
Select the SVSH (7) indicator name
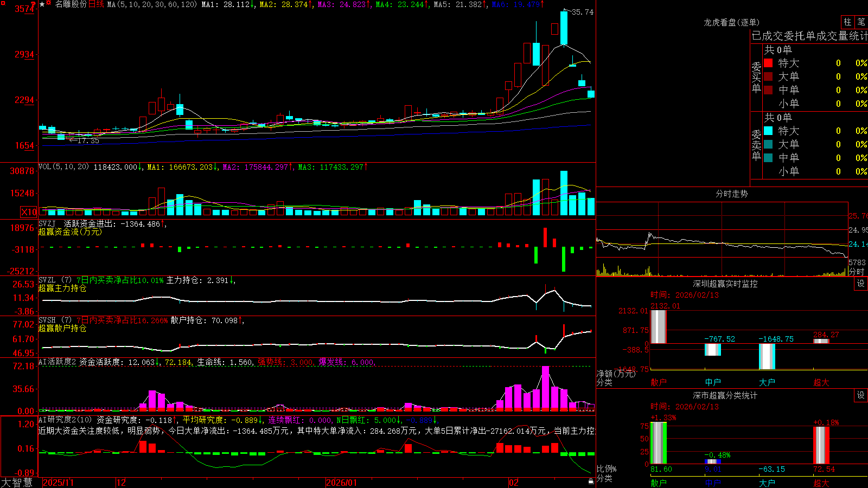pos(55,320)
